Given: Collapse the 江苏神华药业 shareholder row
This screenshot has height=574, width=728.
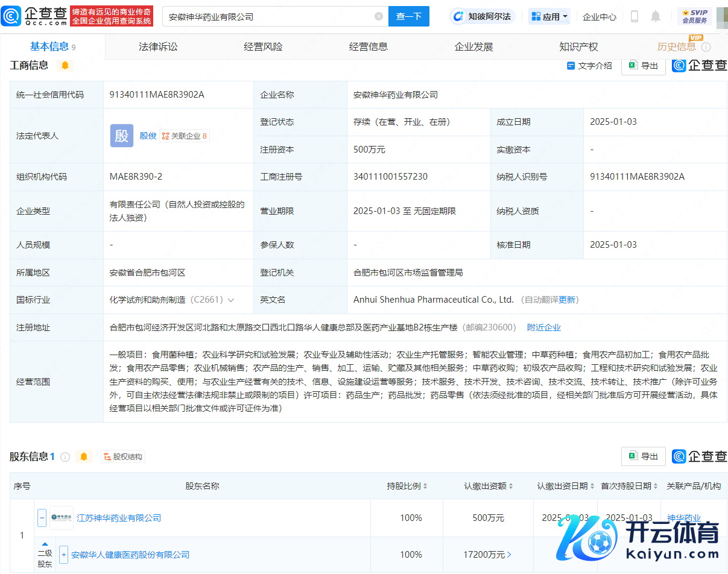Looking at the screenshot, I should tap(42, 518).
